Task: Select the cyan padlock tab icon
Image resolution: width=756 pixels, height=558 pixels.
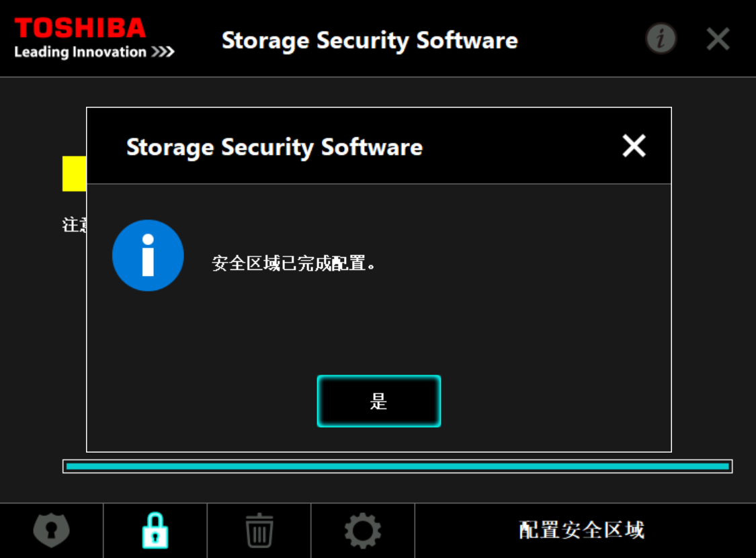Action: (x=155, y=530)
